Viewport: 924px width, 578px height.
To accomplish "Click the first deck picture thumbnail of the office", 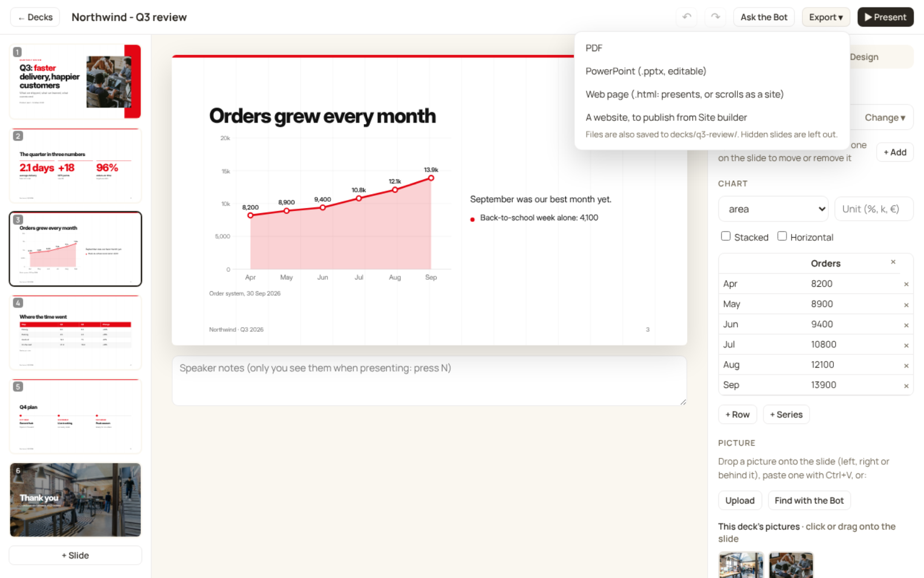I will [741, 565].
